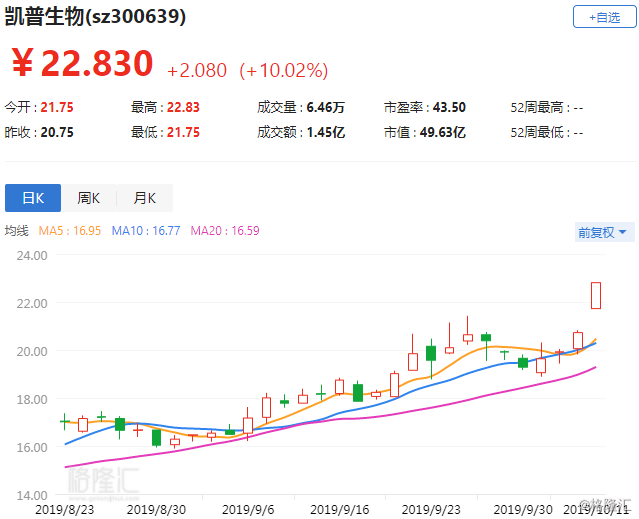Switch to the 月K monthly tab

[145, 198]
